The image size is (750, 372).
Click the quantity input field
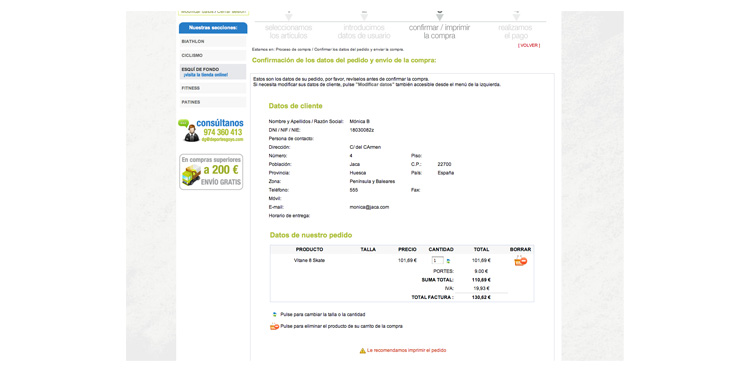click(438, 261)
